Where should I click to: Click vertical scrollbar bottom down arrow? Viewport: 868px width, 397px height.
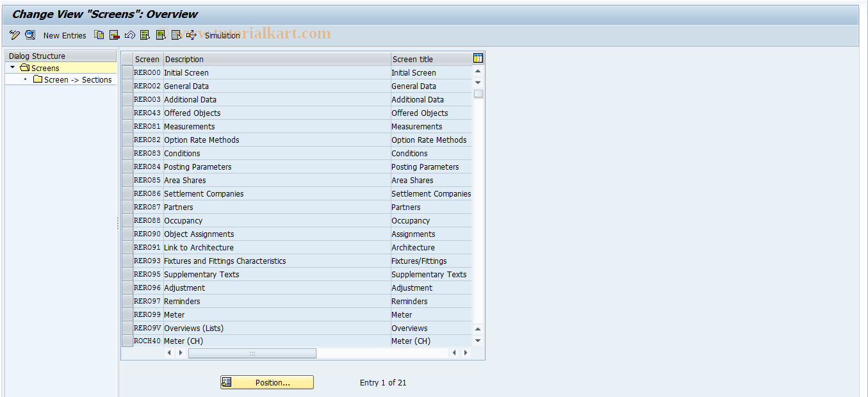478,341
